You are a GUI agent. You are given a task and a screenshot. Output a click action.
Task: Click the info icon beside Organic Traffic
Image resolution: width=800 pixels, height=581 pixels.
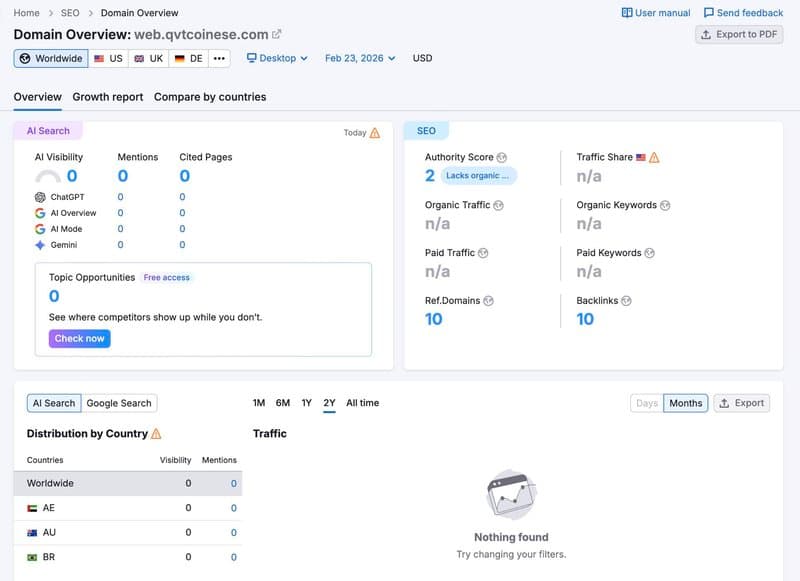pyautogui.click(x=498, y=205)
